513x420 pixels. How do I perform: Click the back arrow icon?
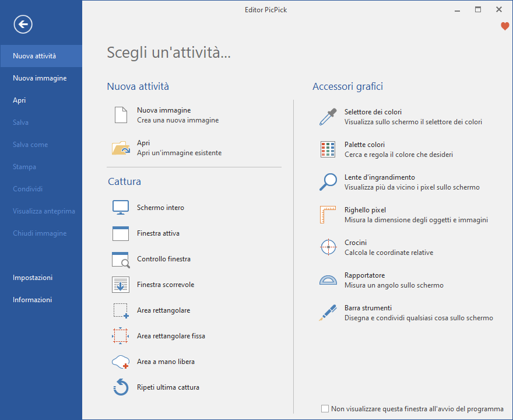[23, 24]
